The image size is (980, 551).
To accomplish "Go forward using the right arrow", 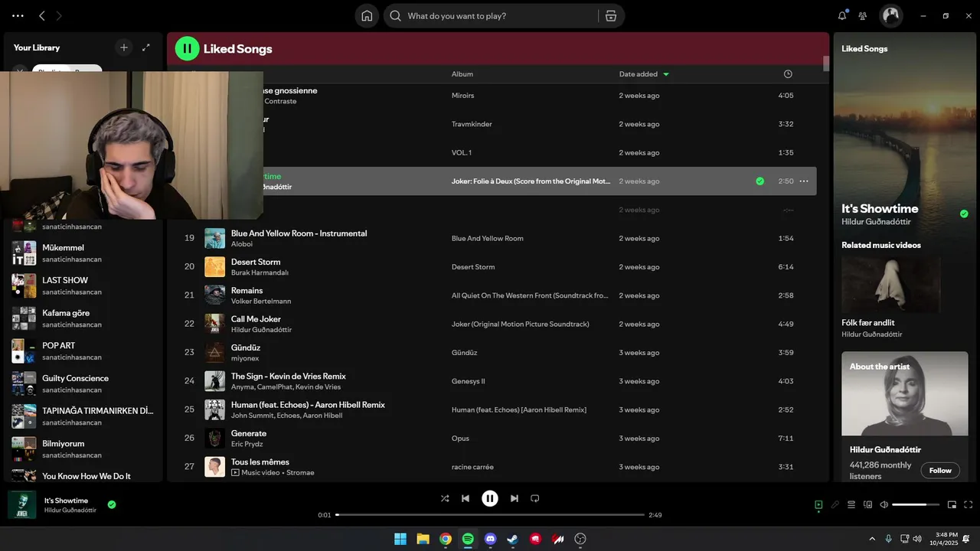I will click(x=59, y=15).
